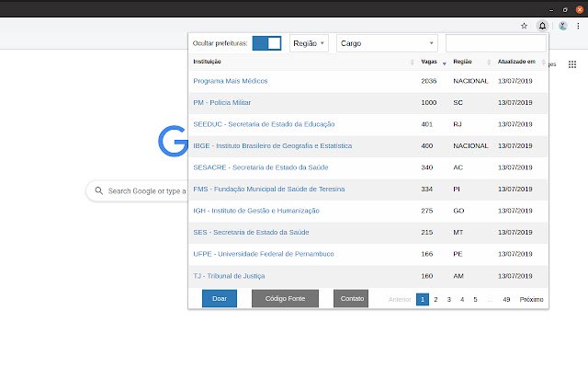Sort by the Instituição column header

pyautogui.click(x=207, y=62)
